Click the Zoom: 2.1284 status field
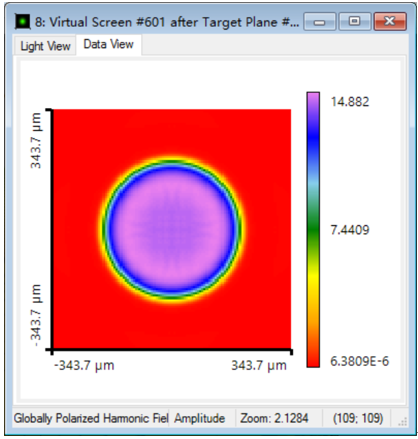 pyautogui.click(x=274, y=418)
